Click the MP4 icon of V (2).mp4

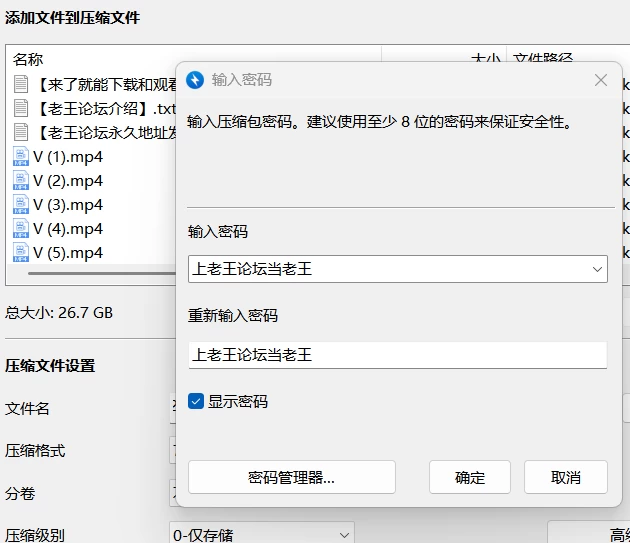tap(21, 180)
